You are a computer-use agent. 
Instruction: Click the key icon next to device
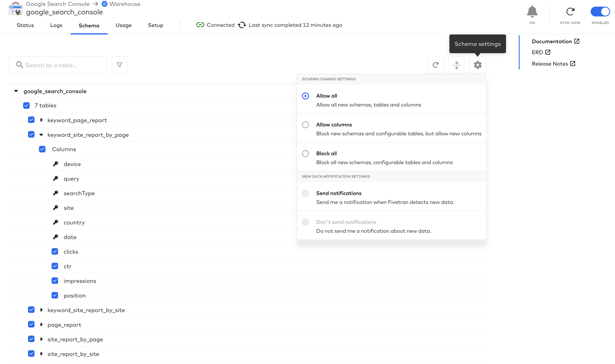(56, 164)
